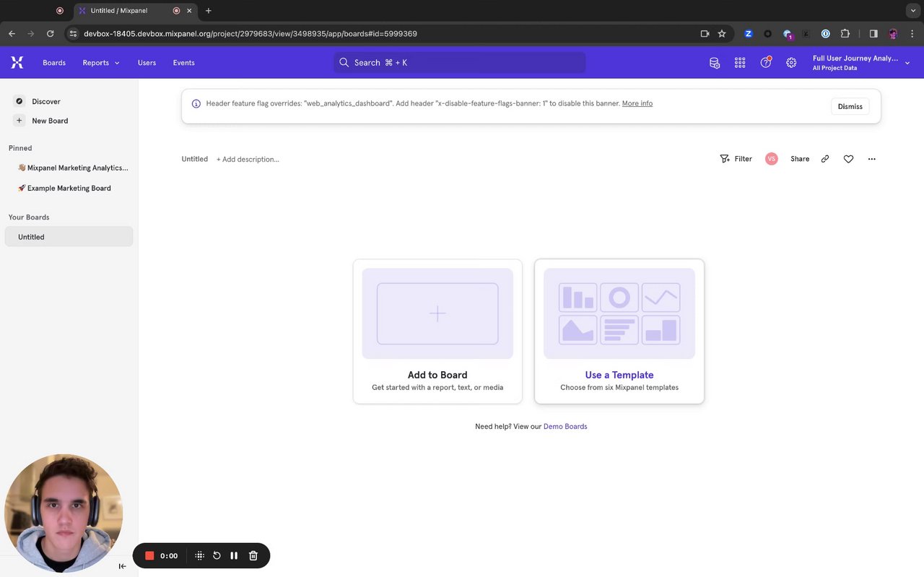Click the camera icon in address bar
This screenshot has height=577, width=924.
point(705,33)
